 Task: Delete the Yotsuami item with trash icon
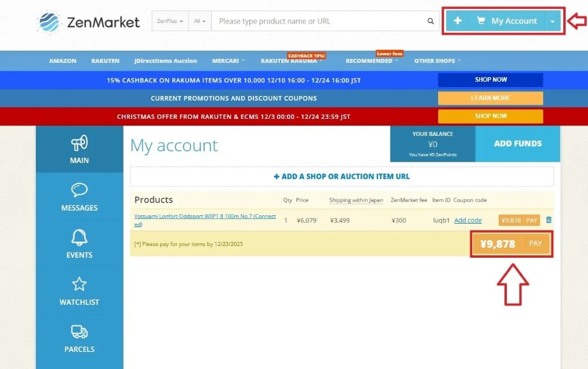pos(549,220)
